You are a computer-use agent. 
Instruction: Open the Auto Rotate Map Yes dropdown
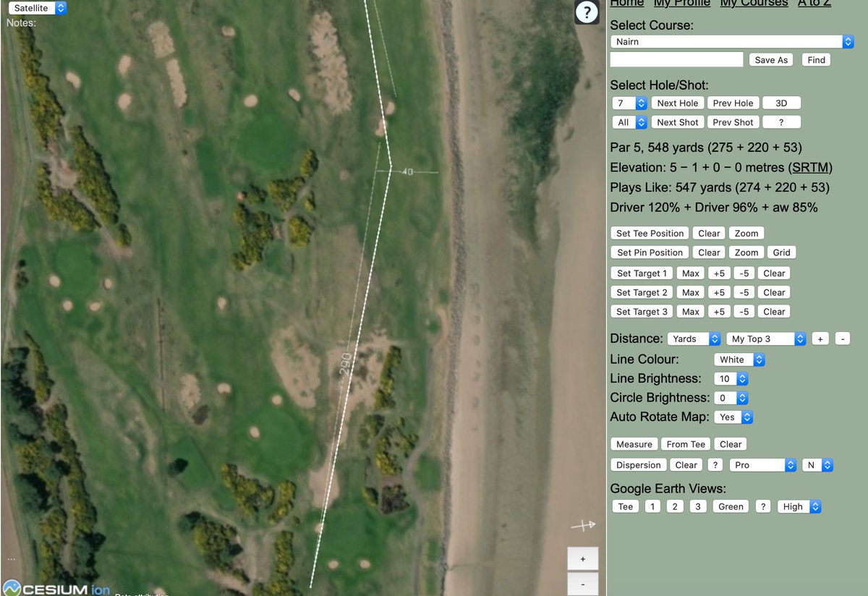[733, 417]
